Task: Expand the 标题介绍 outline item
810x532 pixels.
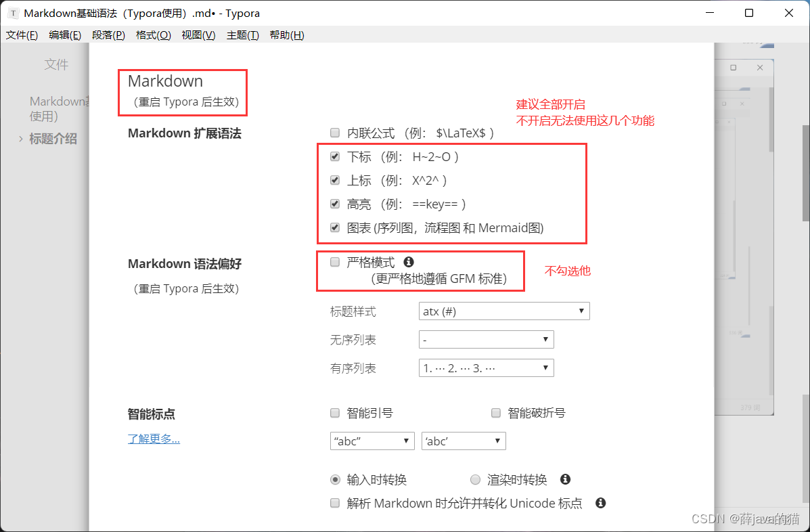Action: point(21,139)
